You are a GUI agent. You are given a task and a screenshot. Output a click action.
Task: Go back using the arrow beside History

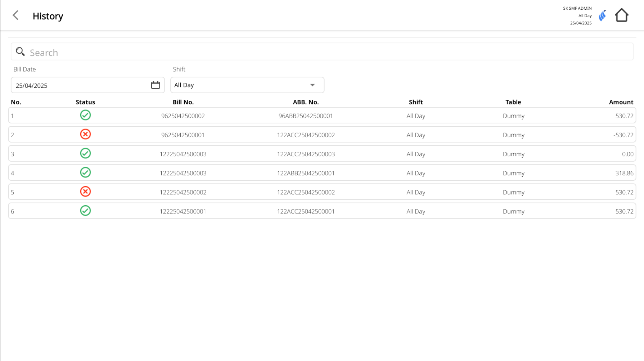coord(15,15)
